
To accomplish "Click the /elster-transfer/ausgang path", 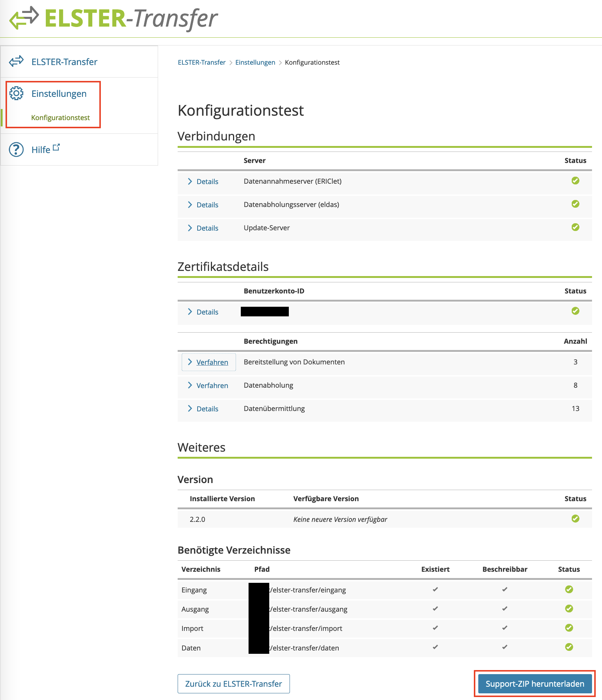I will tap(308, 609).
